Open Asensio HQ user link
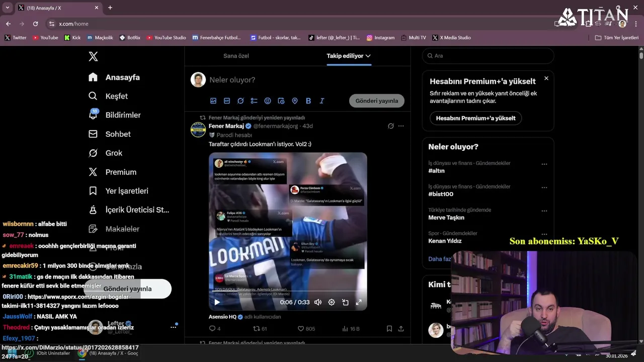644x362 pixels. click(222, 317)
